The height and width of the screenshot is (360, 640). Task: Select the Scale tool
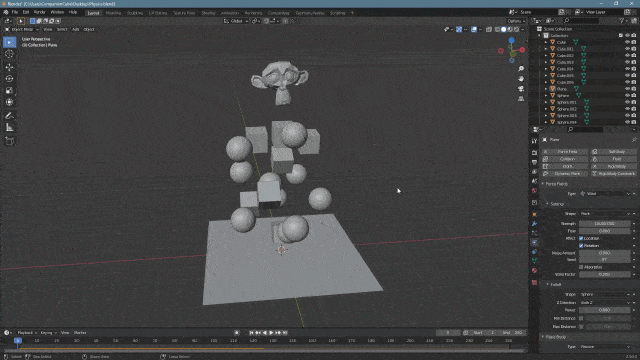[x=9, y=91]
